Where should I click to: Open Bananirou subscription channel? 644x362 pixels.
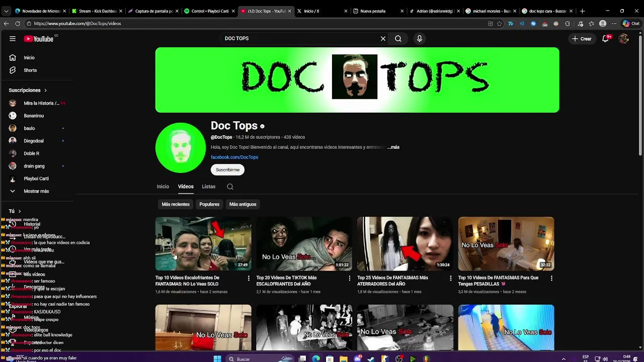click(x=34, y=116)
